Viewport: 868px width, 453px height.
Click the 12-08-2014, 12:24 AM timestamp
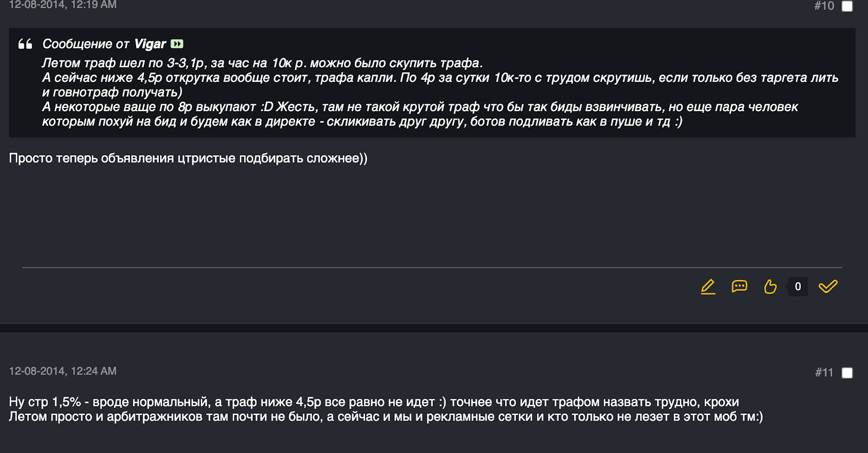(63, 371)
